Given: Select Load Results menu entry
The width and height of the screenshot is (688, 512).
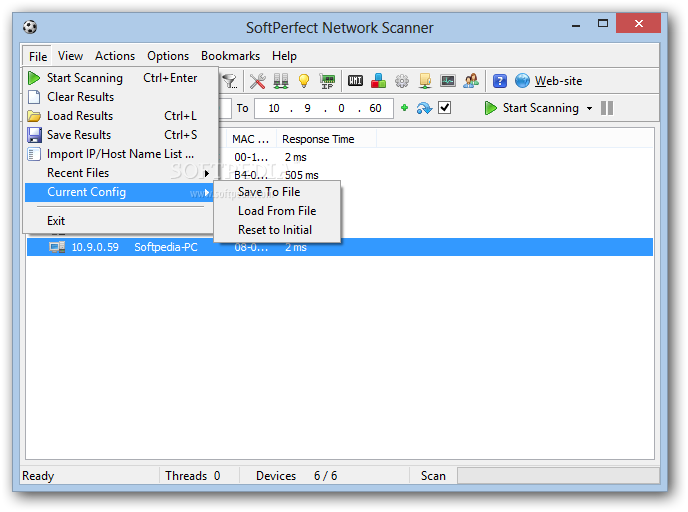Looking at the screenshot, I should [118, 116].
